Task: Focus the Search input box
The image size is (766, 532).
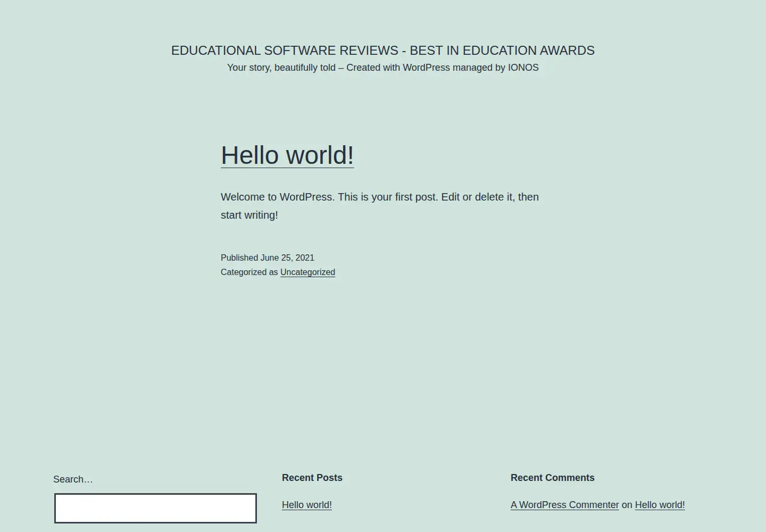Action: (x=155, y=508)
